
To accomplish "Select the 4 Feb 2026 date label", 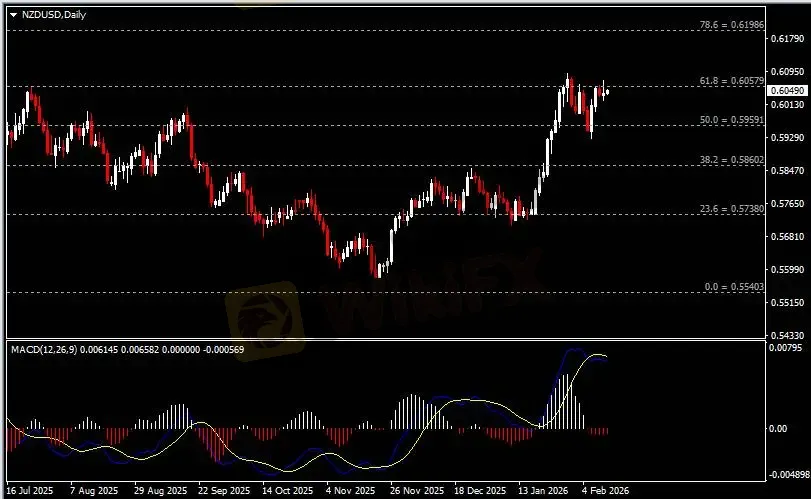I will (605, 491).
